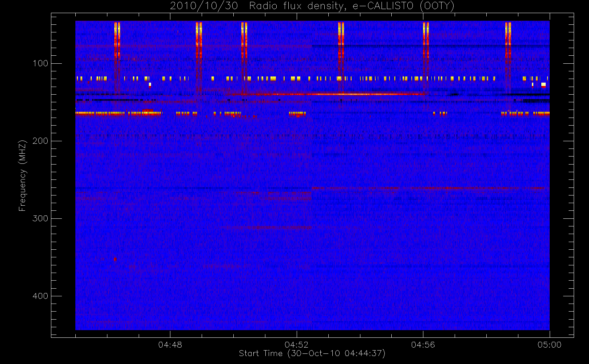Click the 100 frequency tick label
589x364 pixels.
(x=40, y=63)
